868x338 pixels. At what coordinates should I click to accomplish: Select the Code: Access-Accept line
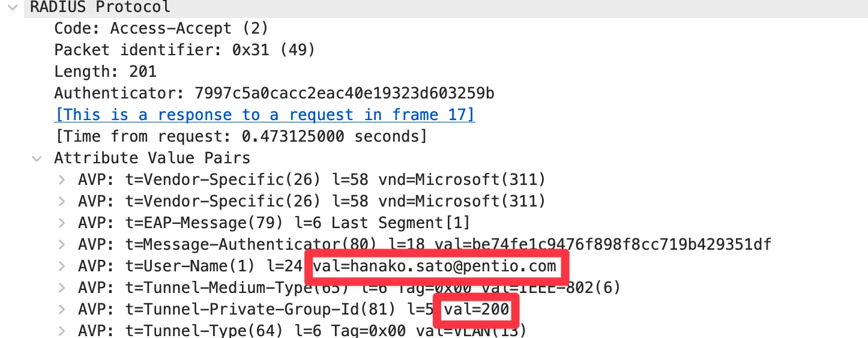pyautogui.click(x=161, y=28)
